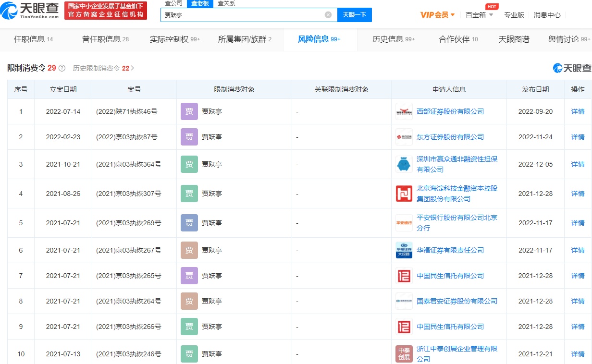This screenshot has width=592, height=364.
Task: Clear the search box with X icon
Action: point(328,15)
